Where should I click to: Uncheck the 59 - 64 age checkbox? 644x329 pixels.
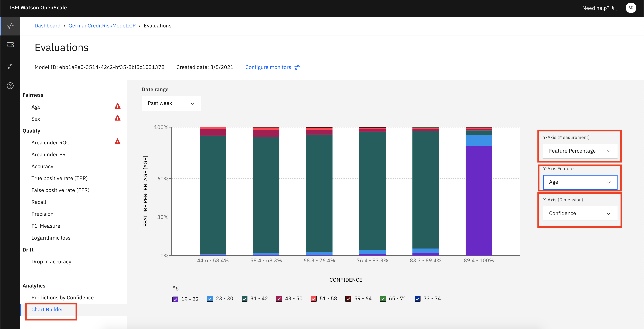point(348,299)
